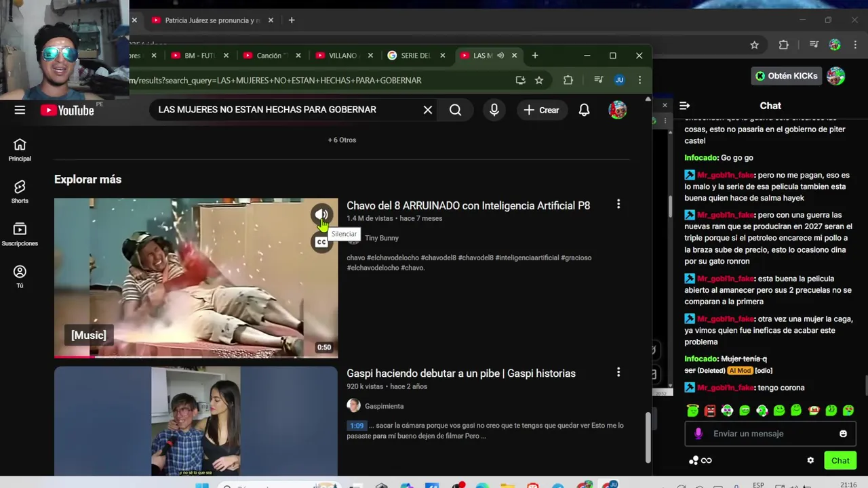Viewport: 868px width, 488px height.
Task: Expand the '+ 6 Otros' link
Action: [x=342, y=140]
